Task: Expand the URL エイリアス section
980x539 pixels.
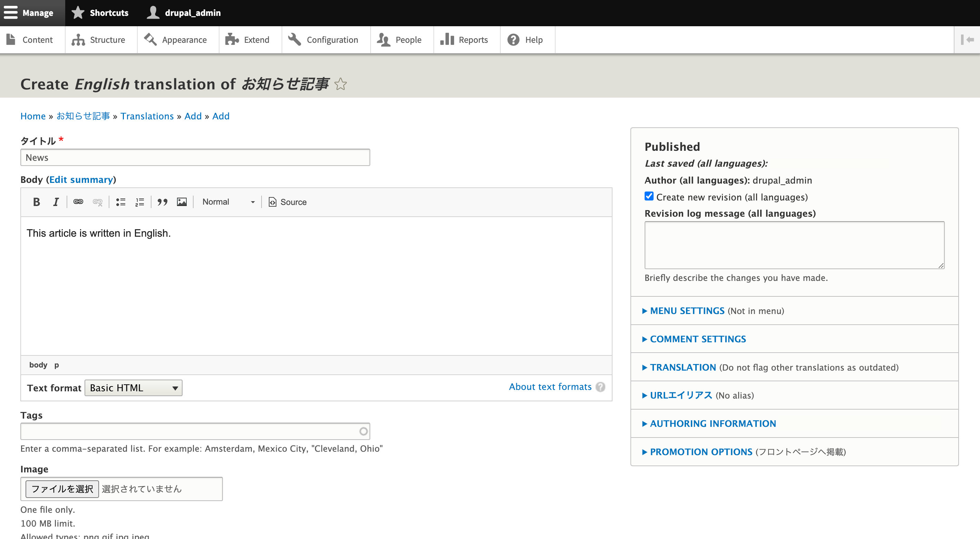Action: (x=682, y=395)
